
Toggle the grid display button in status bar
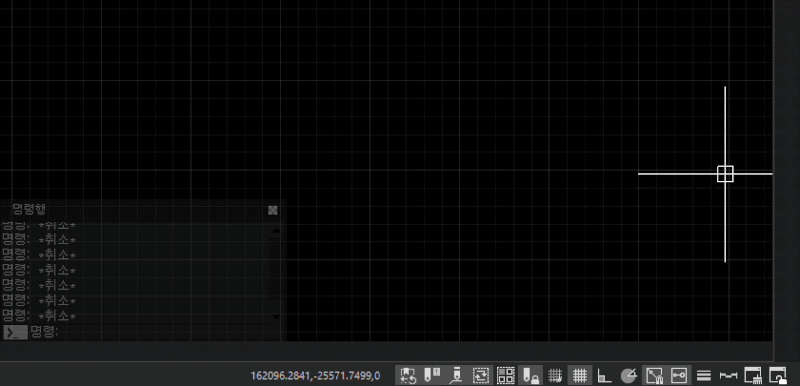[579, 376]
